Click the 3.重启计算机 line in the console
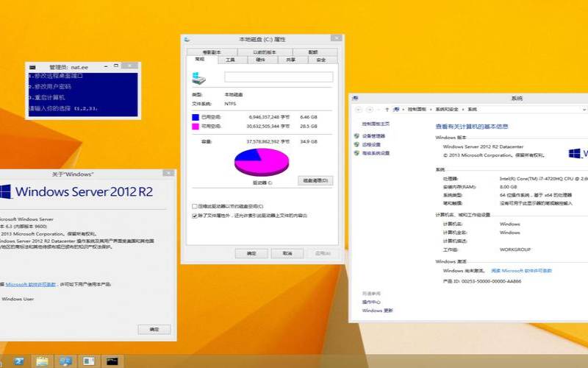The image size is (588, 368). click(47, 98)
